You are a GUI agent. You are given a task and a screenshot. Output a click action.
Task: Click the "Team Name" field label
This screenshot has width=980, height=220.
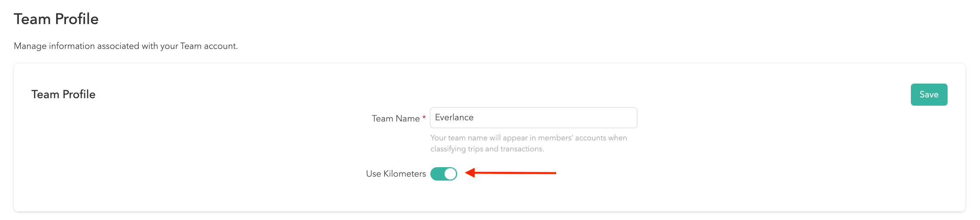coord(395,119)
